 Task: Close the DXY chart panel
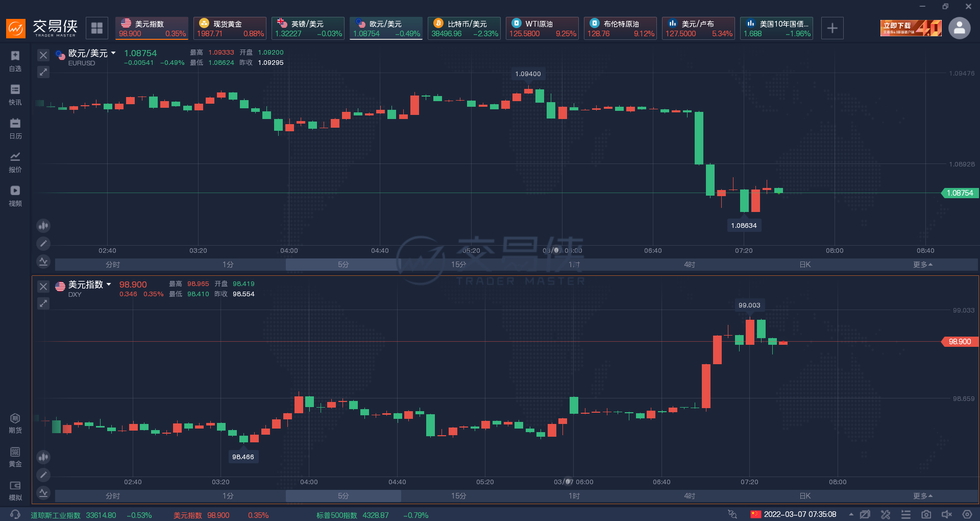(43, 287)
